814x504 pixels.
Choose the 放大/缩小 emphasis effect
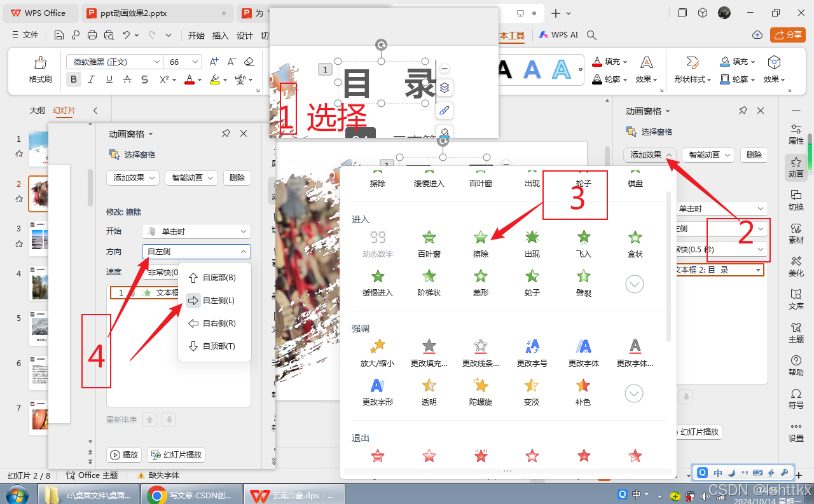[x=378, y=353]
